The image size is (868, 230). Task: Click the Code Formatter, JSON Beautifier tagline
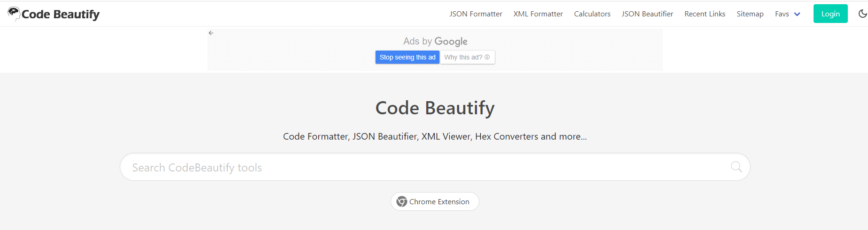click(435, 136)
